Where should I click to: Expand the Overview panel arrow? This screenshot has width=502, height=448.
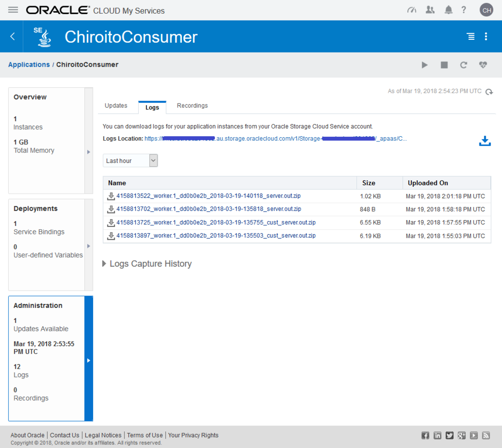(x=89, y=152)
